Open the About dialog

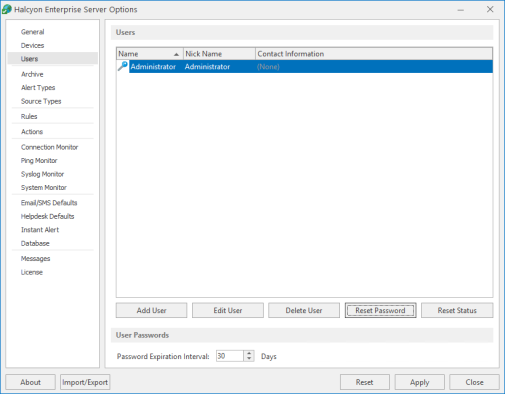pos(30,382)
